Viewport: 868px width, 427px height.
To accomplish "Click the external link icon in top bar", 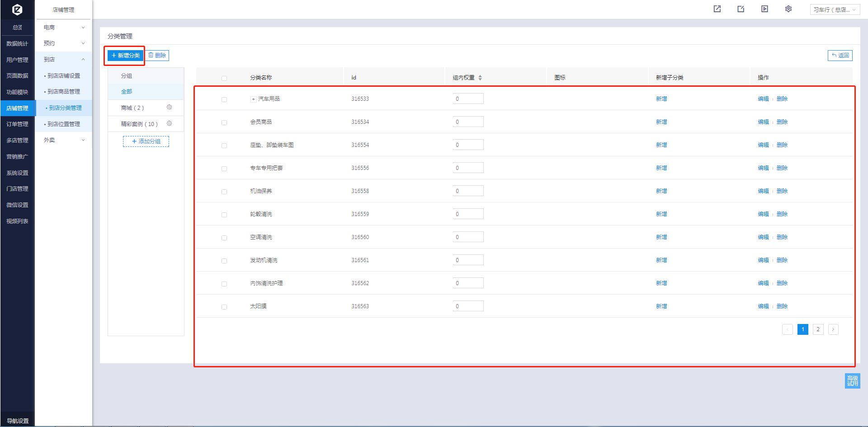I will (717, 9).
